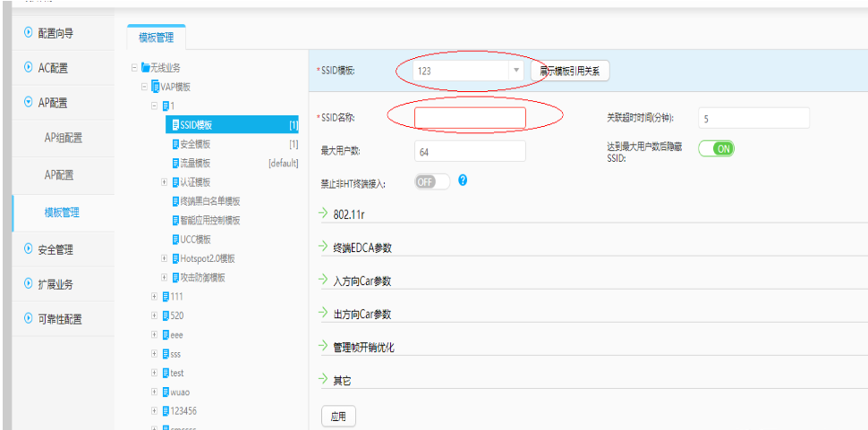Toggle 禁止非HT终端接入 switch on
868x430 pixels.
click(x=432, y=181)
